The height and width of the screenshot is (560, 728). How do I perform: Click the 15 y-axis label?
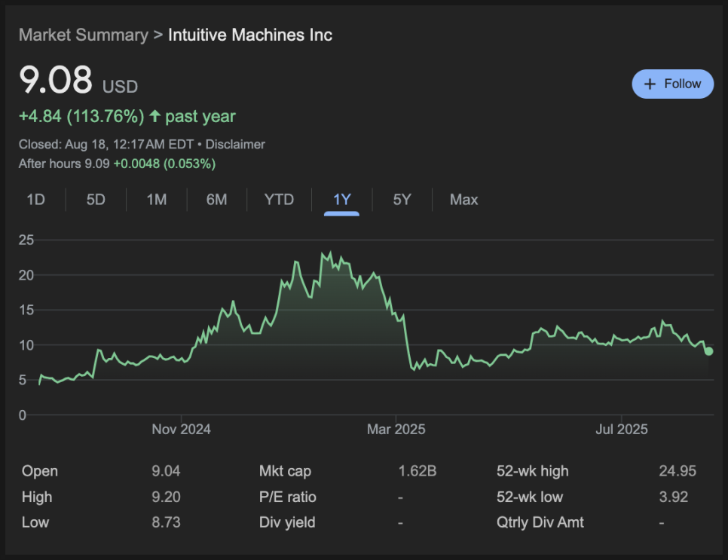pyautogui.click(x=26, y=311)
